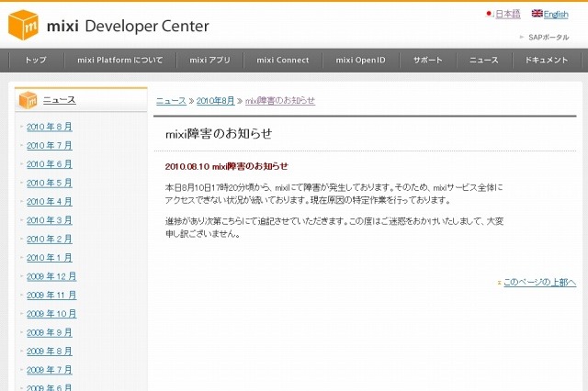Click the 2010.08.10 mixi障害のお知らせ heading

[x=227, y=167]
